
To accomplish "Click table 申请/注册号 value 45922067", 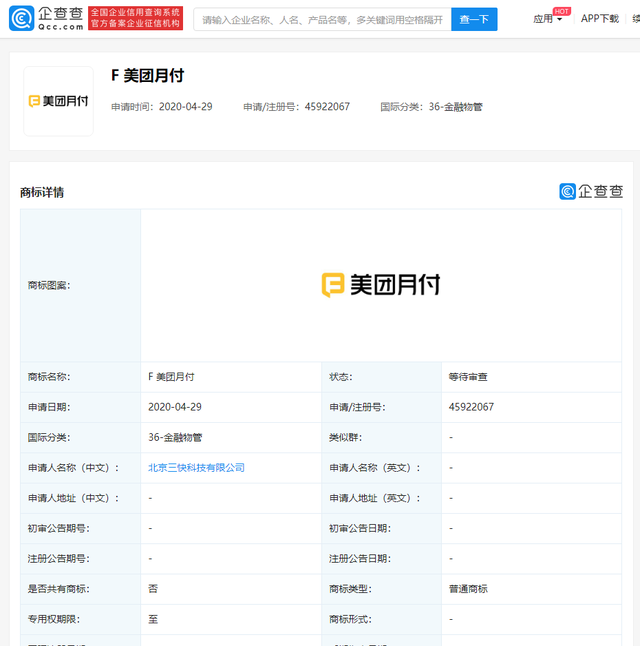I will coord(471,407).
